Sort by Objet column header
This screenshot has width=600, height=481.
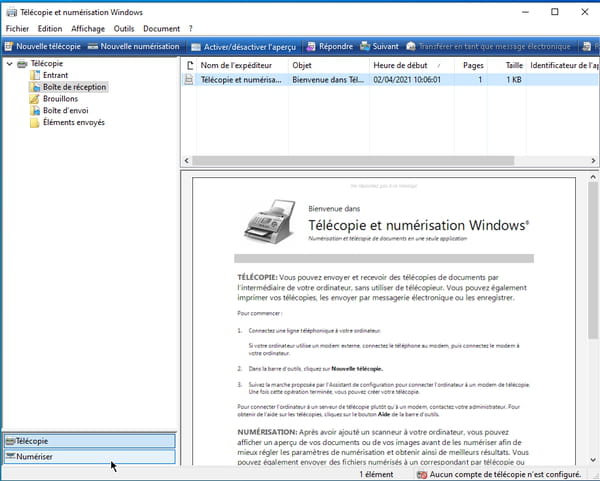pyautogui.click(x=328, y=65)
